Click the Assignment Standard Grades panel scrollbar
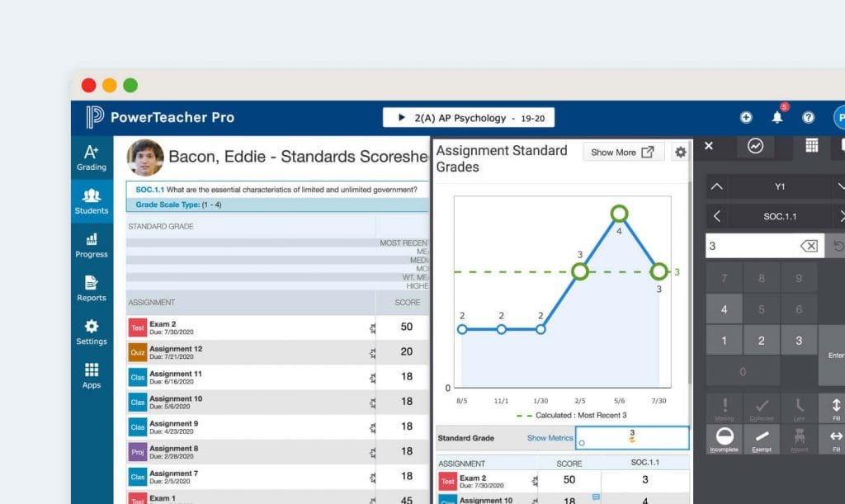Image resolution: width=845 pixels, height=504 pixels. (x=691, y=284)
